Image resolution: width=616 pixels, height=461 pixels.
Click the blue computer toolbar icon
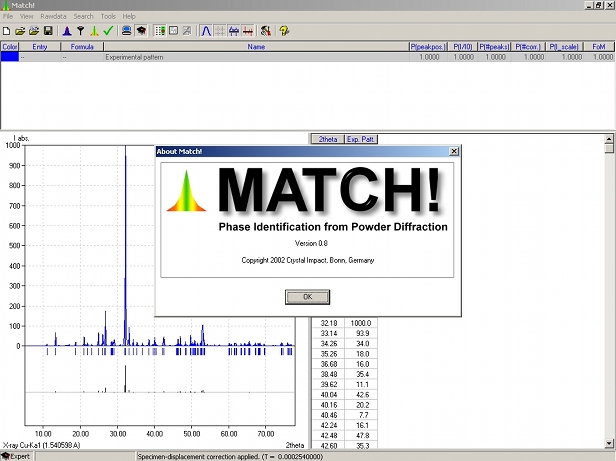(126, 31)
